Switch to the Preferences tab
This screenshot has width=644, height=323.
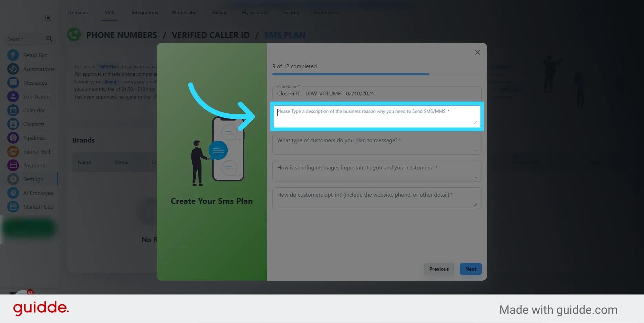[x=326, y=12]
